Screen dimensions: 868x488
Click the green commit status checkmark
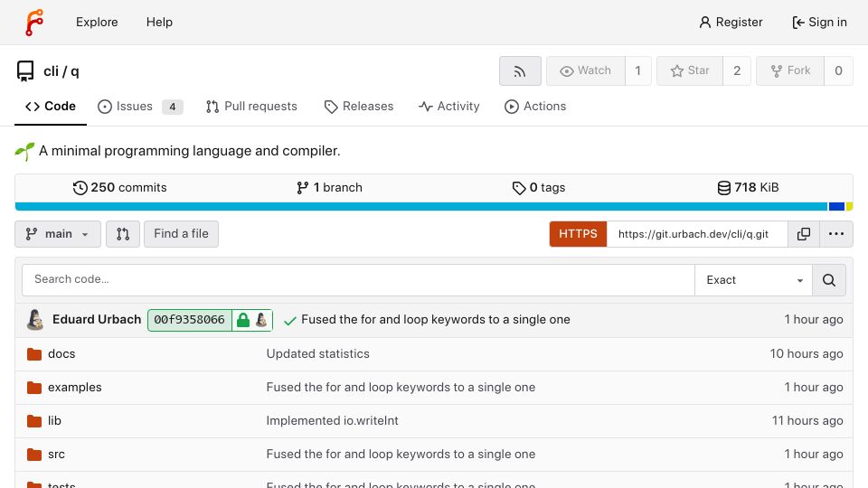(289, 320)
